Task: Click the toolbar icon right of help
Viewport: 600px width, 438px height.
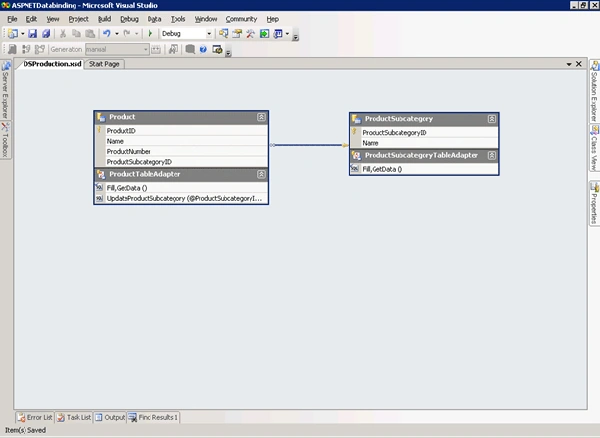Action: pos(217,49)
